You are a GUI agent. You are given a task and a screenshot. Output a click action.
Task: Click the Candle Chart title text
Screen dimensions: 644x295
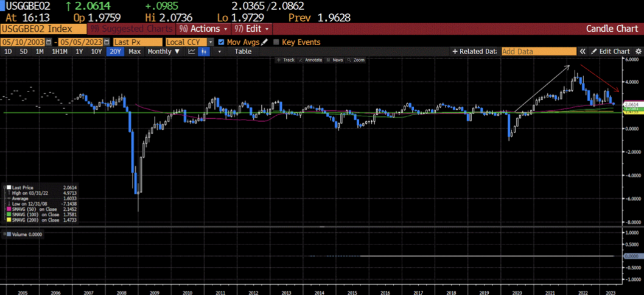pyautogui.click(x=612, y=29)
